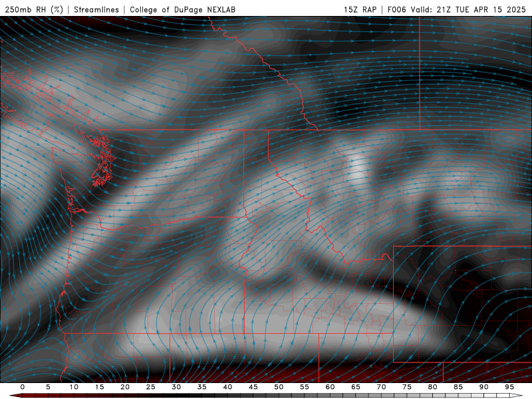Click the colorbar label '10'
532x399 pixels.
coord(74,387)
